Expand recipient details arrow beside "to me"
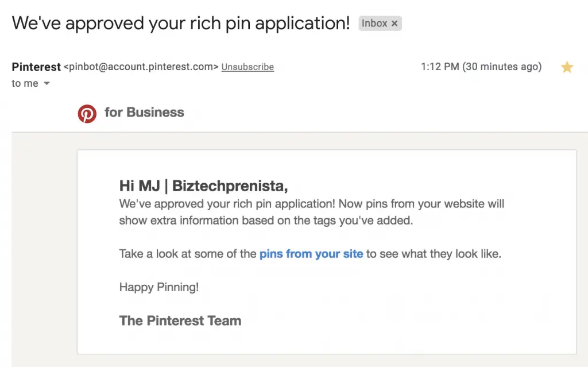 [47, 83]
